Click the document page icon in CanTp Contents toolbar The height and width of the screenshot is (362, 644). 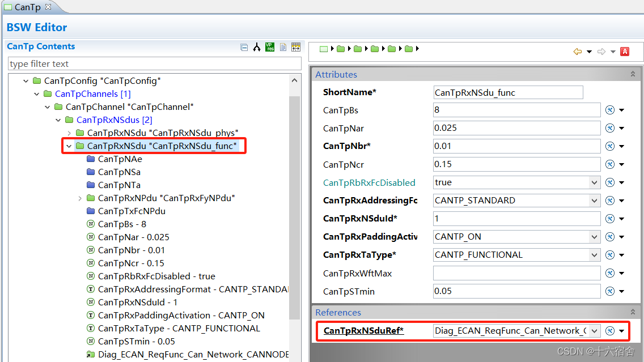pyautogui.click(x=283, y=47)
